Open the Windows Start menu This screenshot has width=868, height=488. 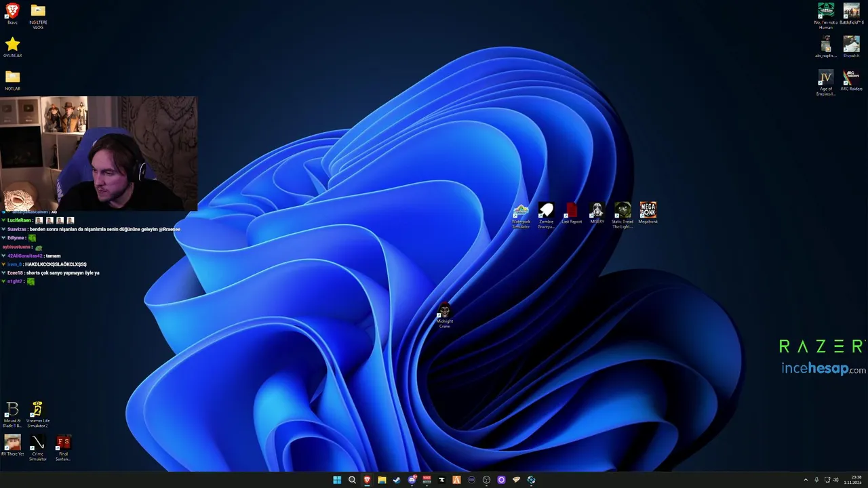point(337,480)
